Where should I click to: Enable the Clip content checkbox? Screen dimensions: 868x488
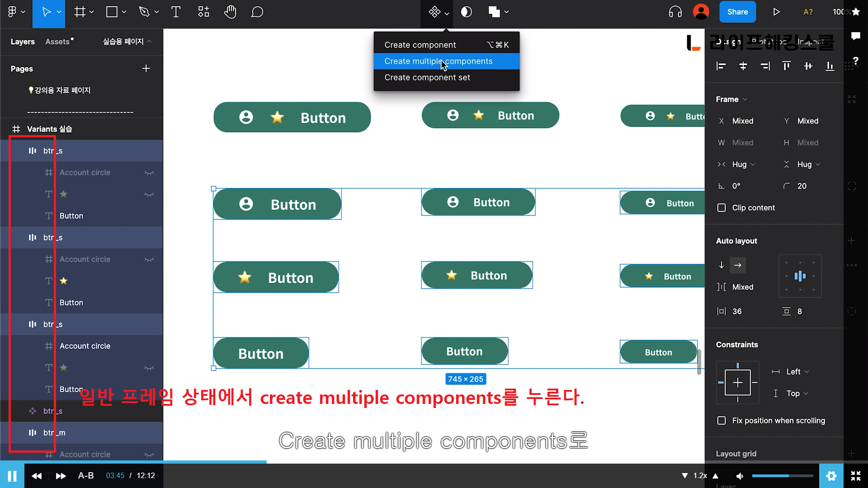[x=722, y=208]
